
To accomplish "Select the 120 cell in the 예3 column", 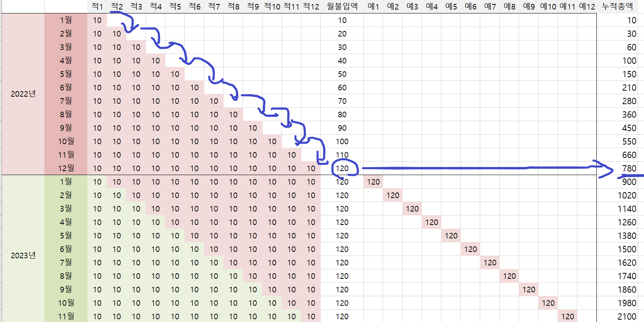I will (412, 209).
